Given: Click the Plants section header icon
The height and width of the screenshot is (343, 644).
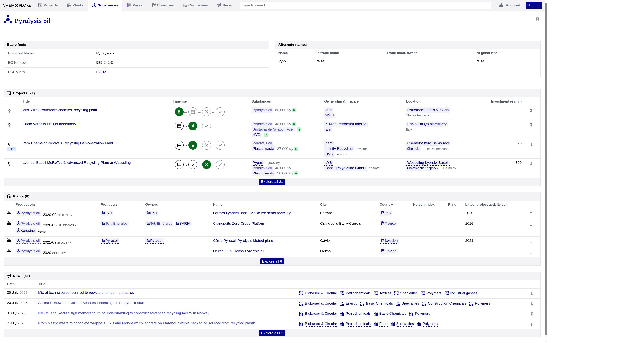Looking at the screenshot, I should point(9,197).
